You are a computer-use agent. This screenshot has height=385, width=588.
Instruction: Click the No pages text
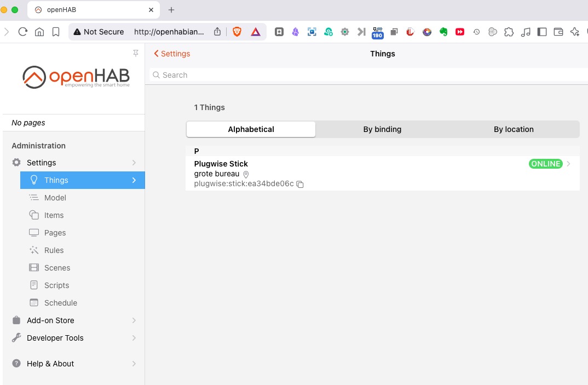(28, 123)
